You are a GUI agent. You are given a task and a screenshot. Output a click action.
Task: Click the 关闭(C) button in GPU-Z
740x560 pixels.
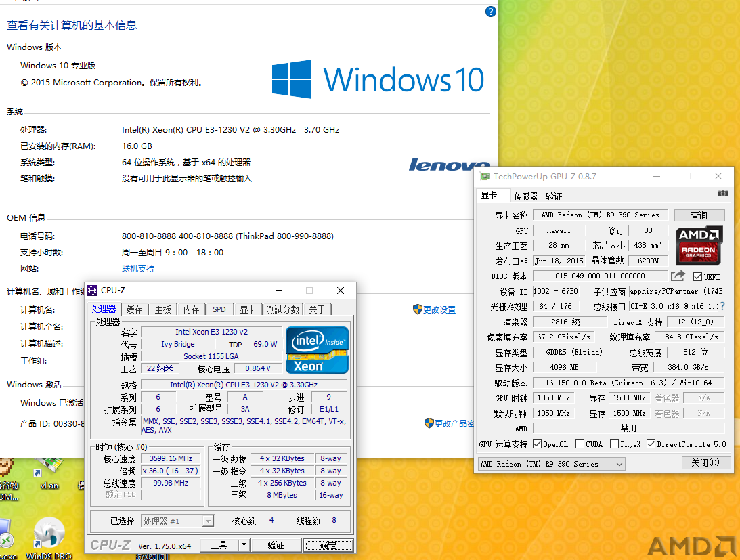click(x=705, y=462)
